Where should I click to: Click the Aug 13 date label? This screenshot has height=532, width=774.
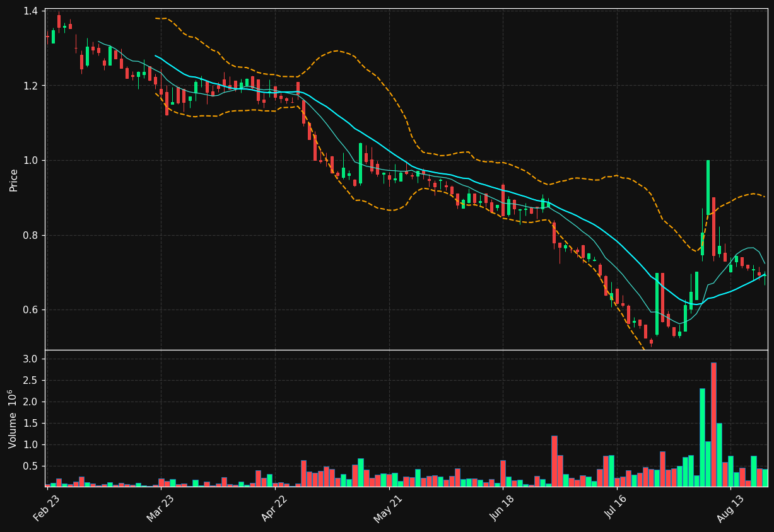point(730,509)
